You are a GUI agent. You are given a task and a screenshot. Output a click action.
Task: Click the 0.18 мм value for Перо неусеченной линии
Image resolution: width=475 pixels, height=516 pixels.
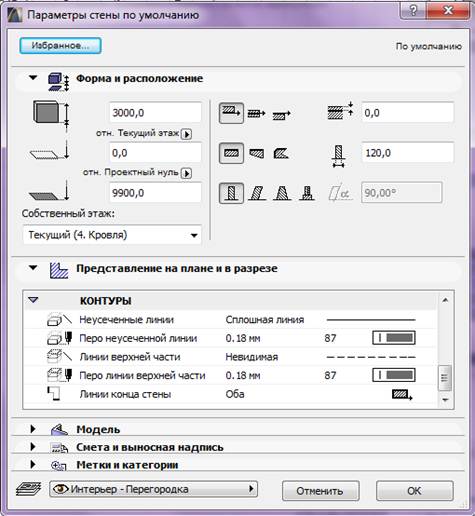click(x=243, y=338)
